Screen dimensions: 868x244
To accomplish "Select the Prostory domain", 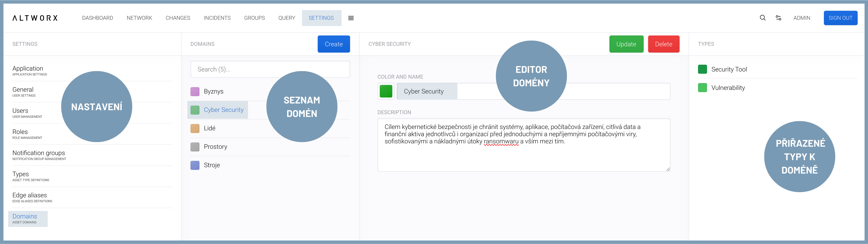I will [x=215, y=147].
